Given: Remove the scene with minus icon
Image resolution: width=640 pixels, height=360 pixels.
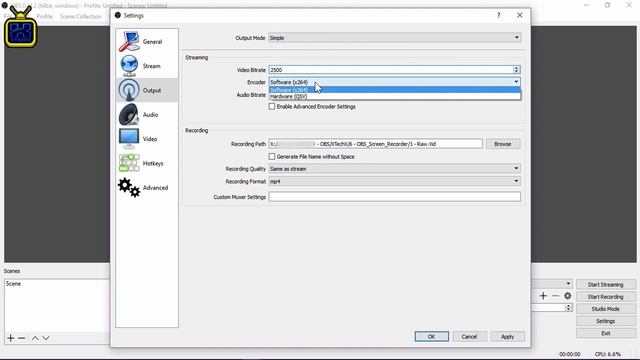Looking at the screenshot, I should tap(22, 338).
